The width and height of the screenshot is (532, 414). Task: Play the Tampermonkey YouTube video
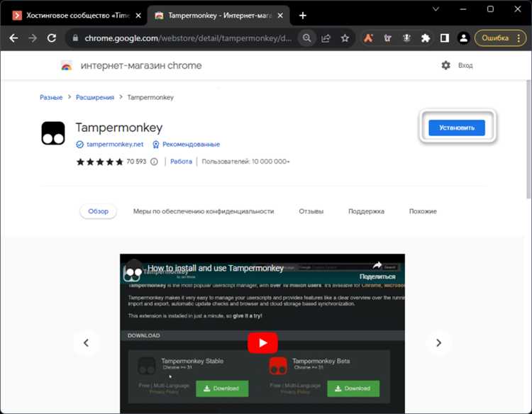(262, 343)
